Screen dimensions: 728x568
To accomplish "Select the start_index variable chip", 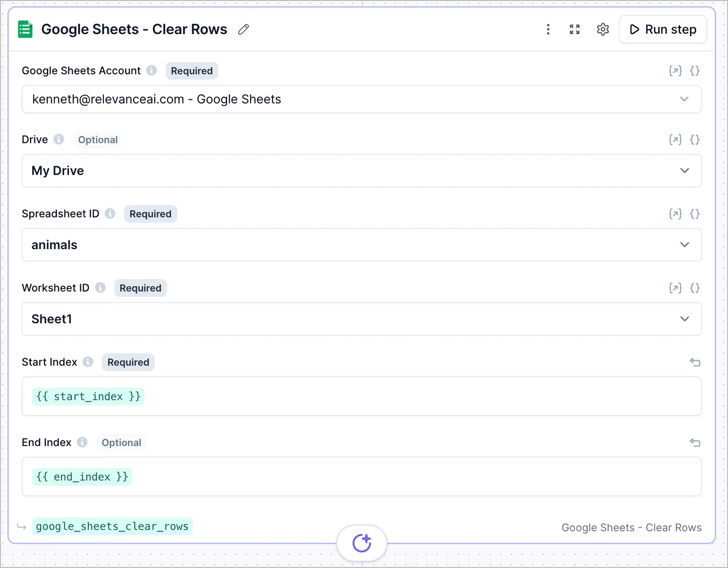I will point(88,397).
